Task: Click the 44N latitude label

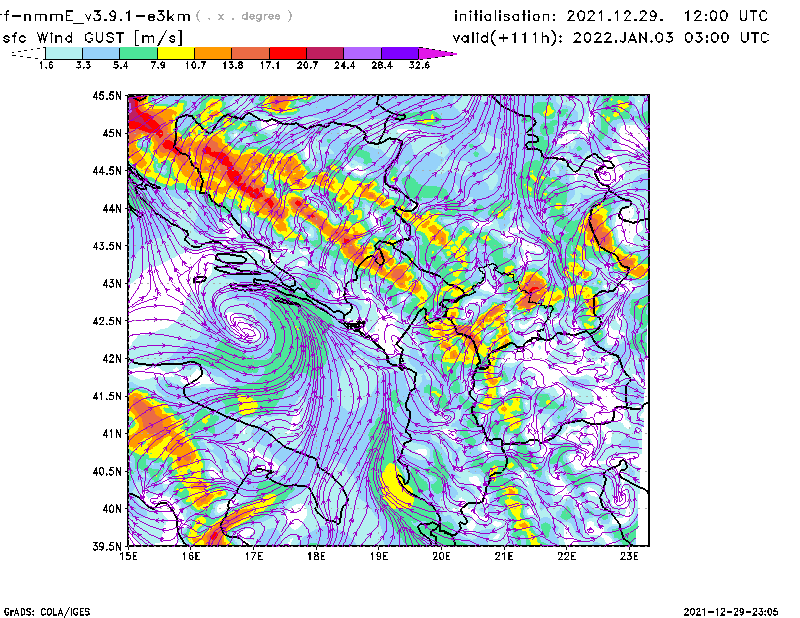Action: click(x=112, y=208)
